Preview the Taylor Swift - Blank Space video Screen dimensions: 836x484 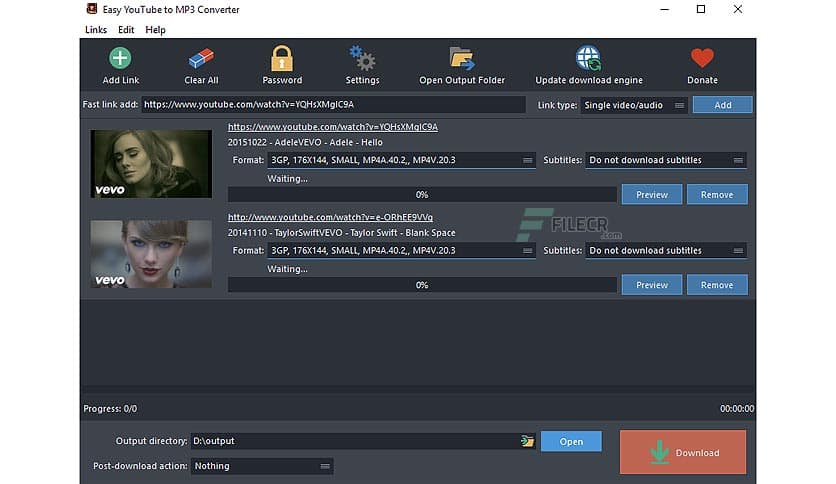652,285
